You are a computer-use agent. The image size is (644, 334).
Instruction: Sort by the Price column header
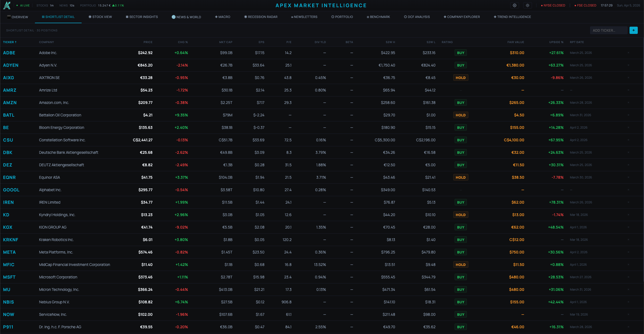(x=148, y=42)
